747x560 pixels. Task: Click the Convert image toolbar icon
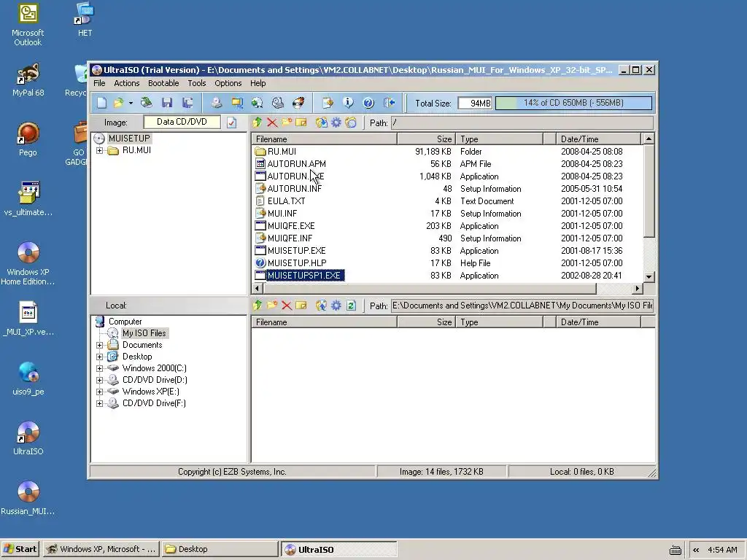click(258, 103)
